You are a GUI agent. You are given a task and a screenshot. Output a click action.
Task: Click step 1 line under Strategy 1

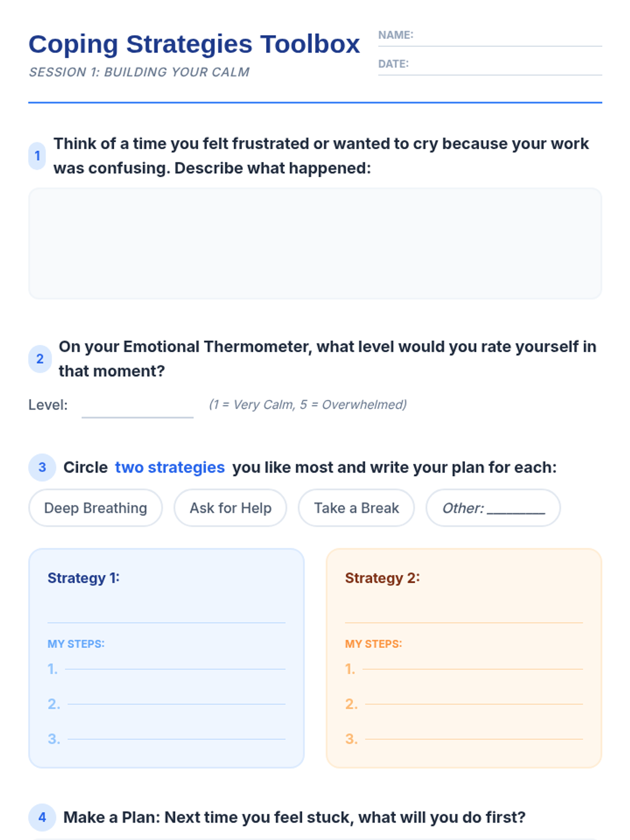tap(175, 664)
